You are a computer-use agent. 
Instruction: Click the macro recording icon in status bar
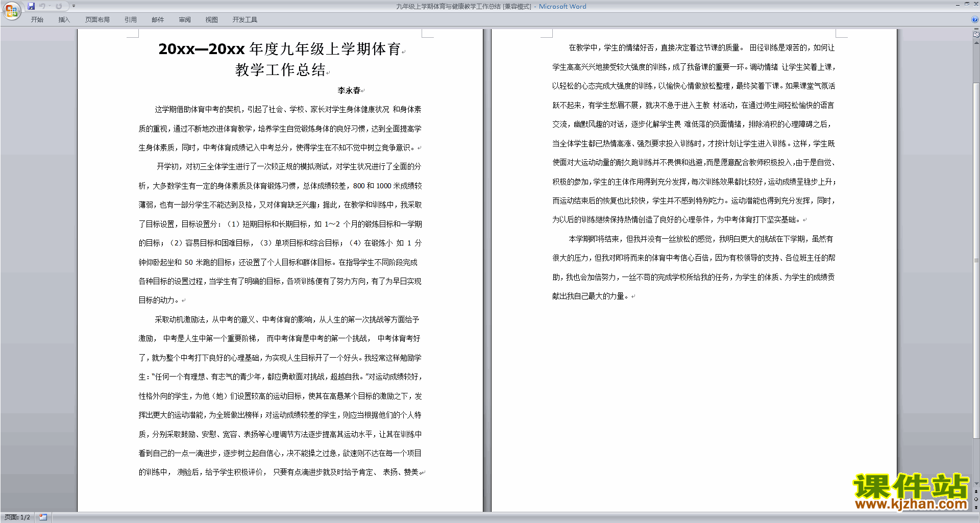coord(43,517)
